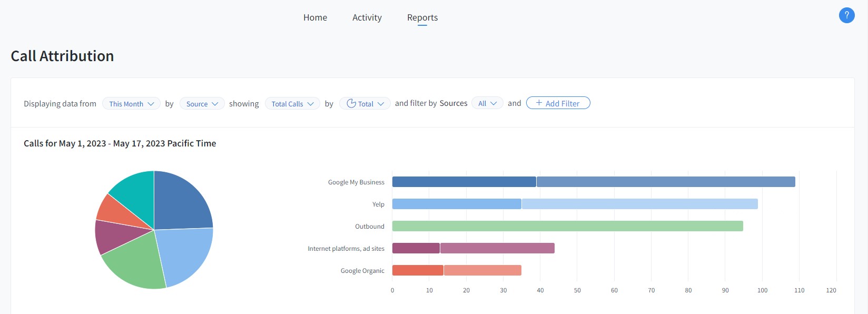Click the Google My Business dark blue bar
The height and width of the screenshot is (314, 868).
(x=463, y=182)
